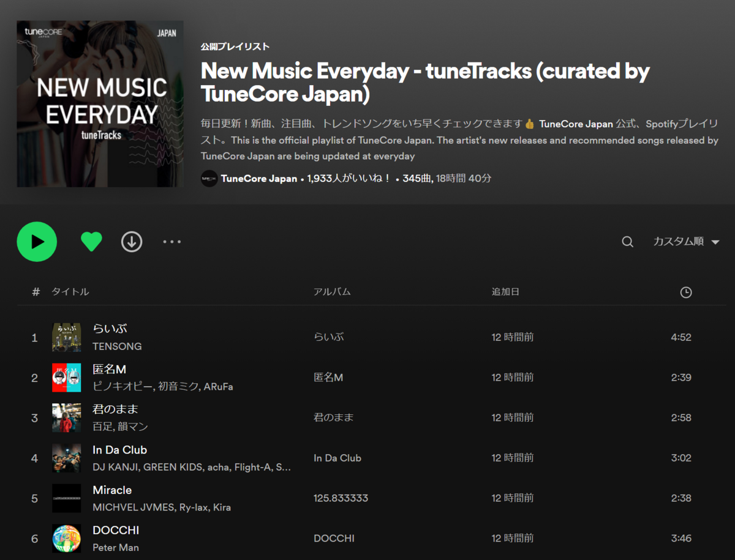Open TuneCore Japan owner profile link
Viewport: 735px width, 560px height.
[259, 179]
